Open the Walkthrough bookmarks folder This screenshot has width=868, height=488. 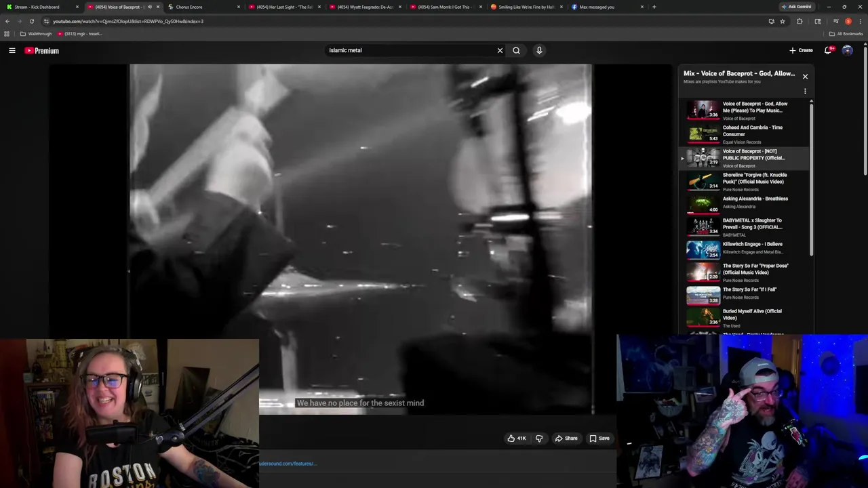[36, 34]
